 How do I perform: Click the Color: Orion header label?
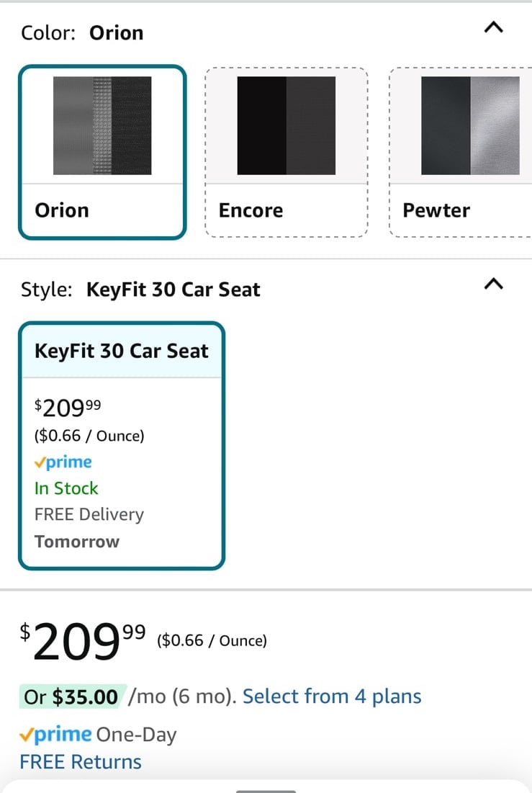coord(82,33)
